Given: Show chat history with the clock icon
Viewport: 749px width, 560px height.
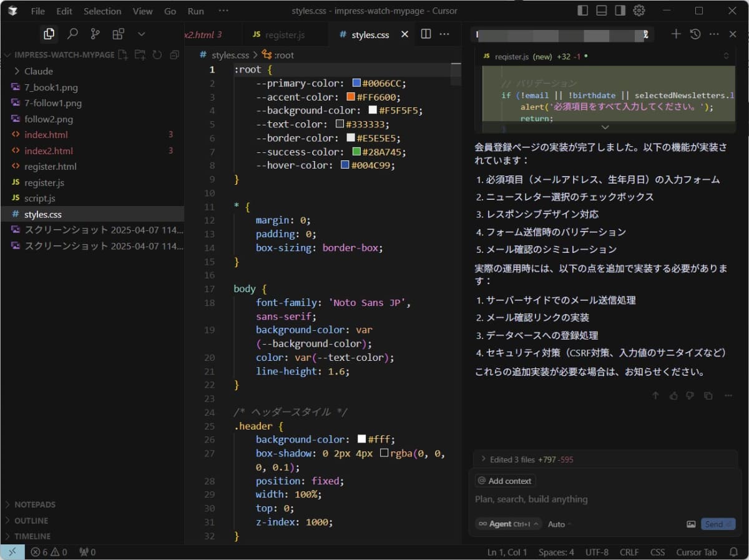Looking at the screenshot, I should [695, 34].
